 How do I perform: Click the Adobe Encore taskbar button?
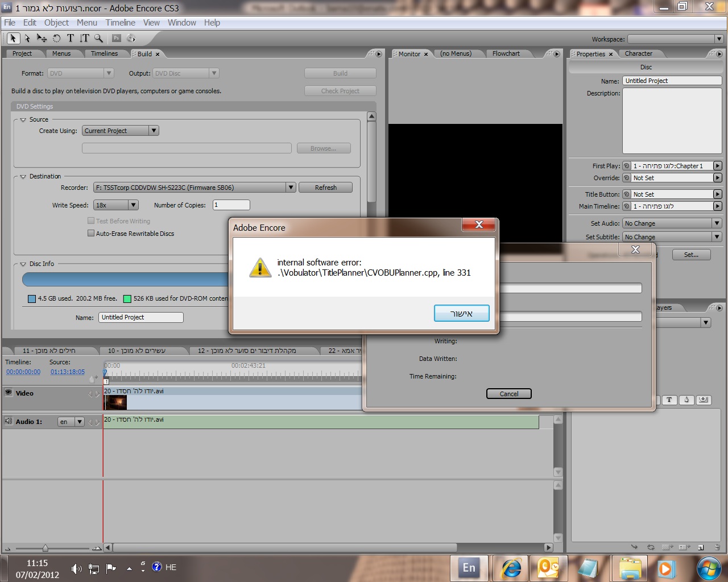469,568
